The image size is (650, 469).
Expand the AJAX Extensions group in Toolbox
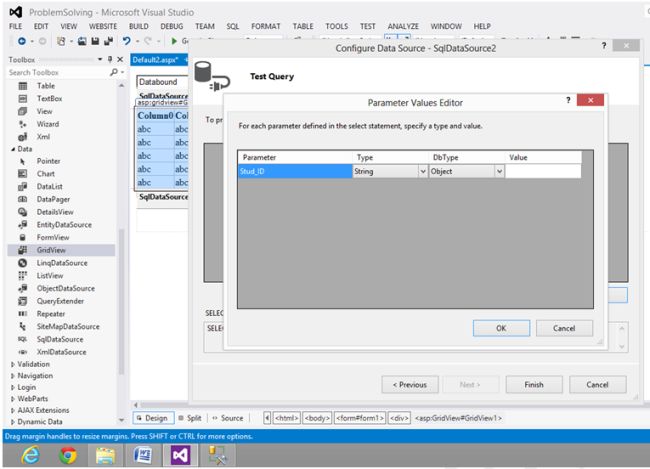click(x=13, y=410)
